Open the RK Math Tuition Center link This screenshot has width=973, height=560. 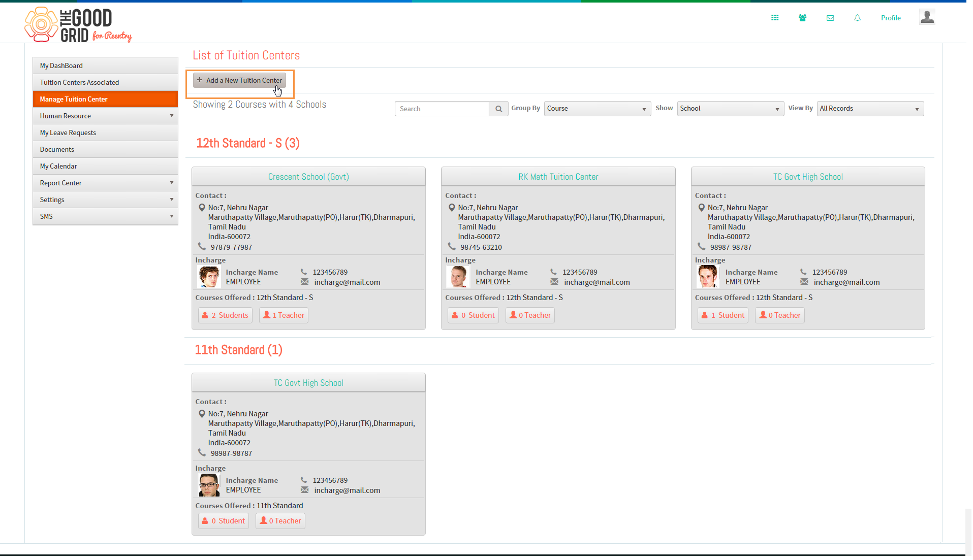(558, 177)
